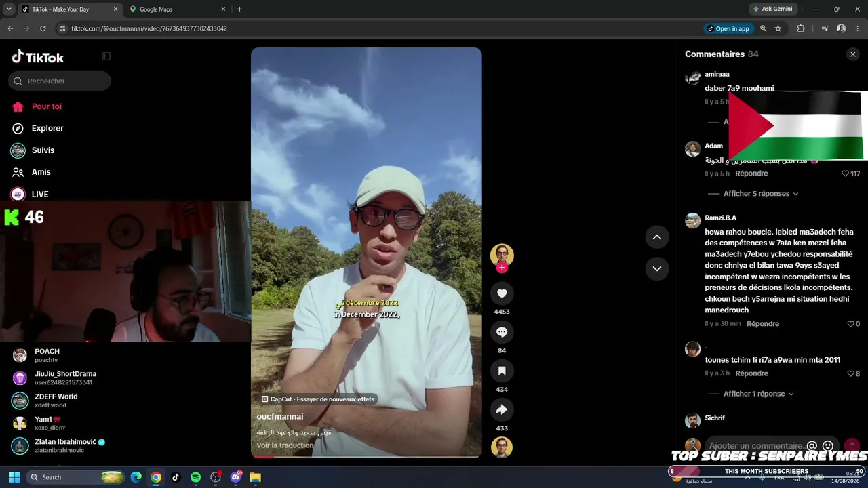This screenshot has height=488, width=868.
Task: Share the video with the arrow icon
Action: [502, 409]
